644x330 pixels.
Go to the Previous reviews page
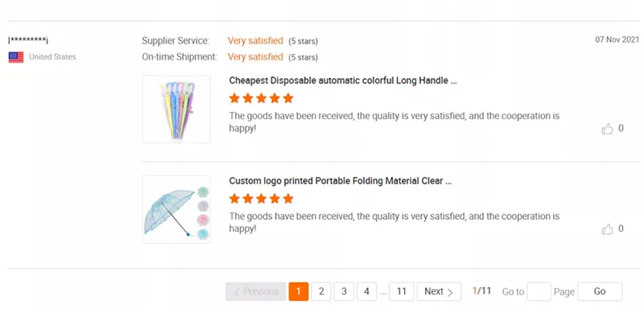[255, 291]
